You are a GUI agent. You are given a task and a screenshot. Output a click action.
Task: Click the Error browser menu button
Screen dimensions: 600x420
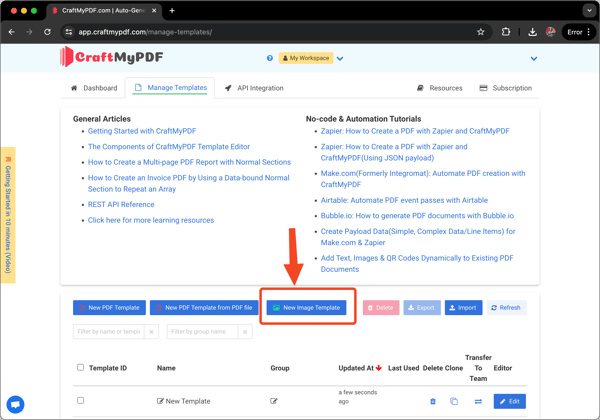click(579, 32)
